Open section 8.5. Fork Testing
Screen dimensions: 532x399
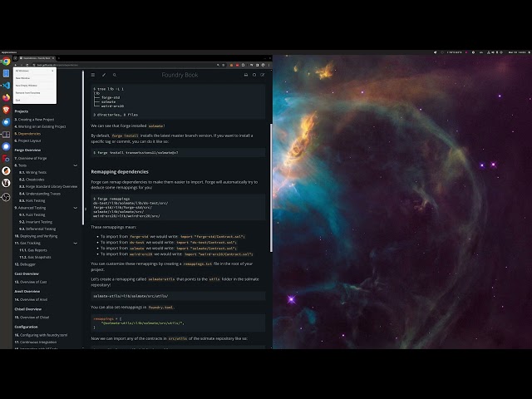click(x=32, y=201)
